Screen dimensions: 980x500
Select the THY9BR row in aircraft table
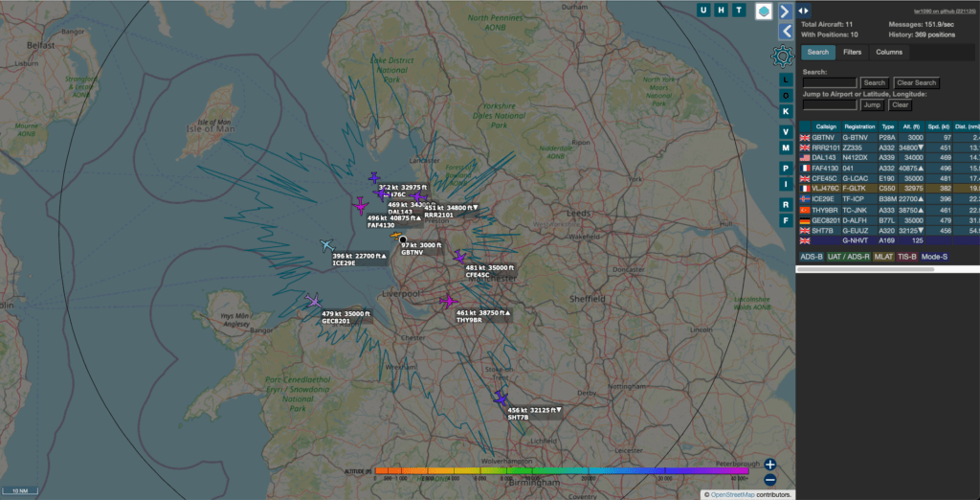[889, 210]
